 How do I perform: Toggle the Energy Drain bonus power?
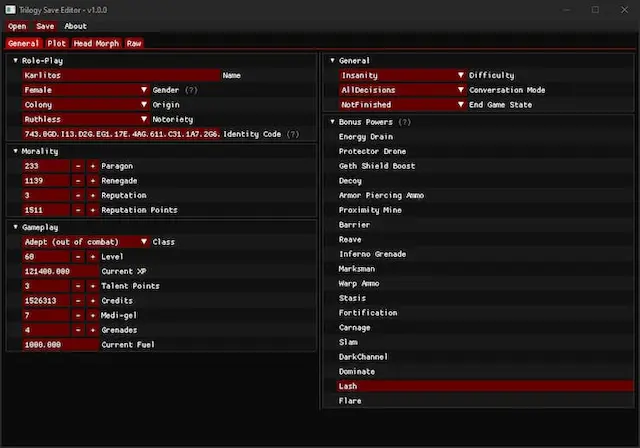[x=485, y=136]
